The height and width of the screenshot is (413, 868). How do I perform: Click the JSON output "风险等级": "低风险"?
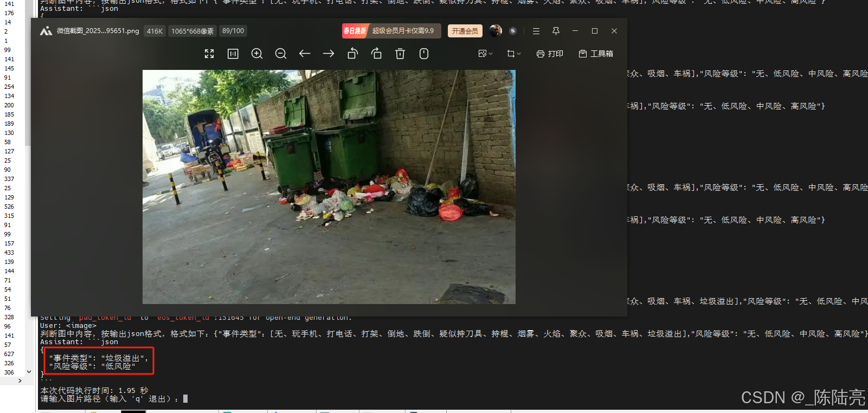coord(92,366)
